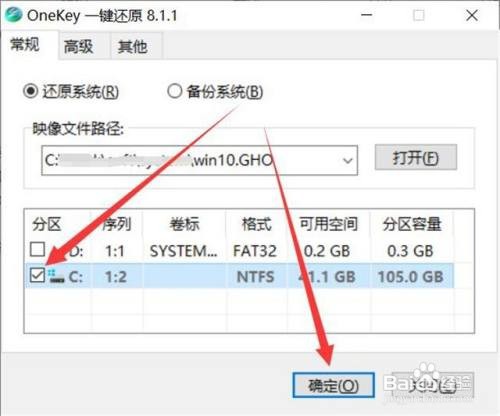Select the FAT32 SYSTEM partition row
The height and width of the screenshot is (416, 500).
239,251
